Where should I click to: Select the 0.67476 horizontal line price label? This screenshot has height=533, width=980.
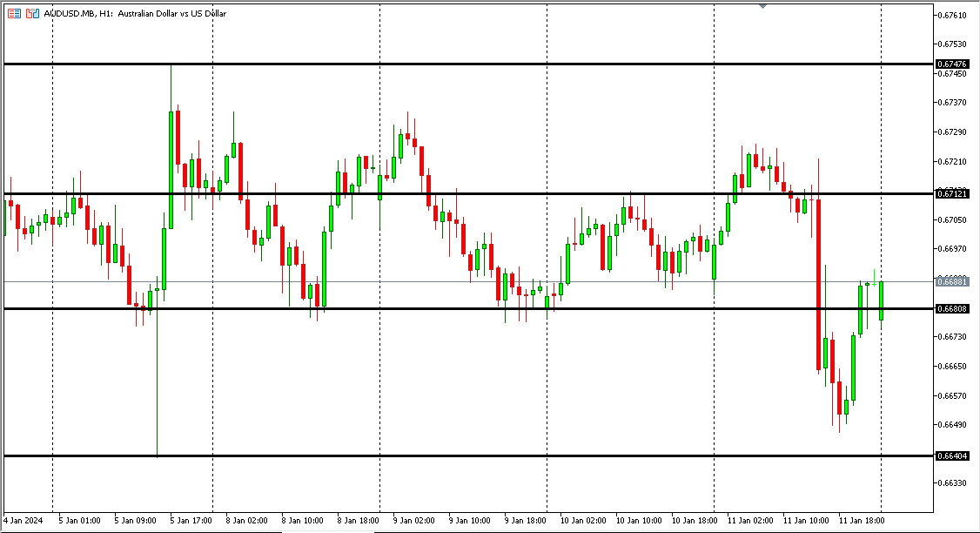tap(952, 64)
